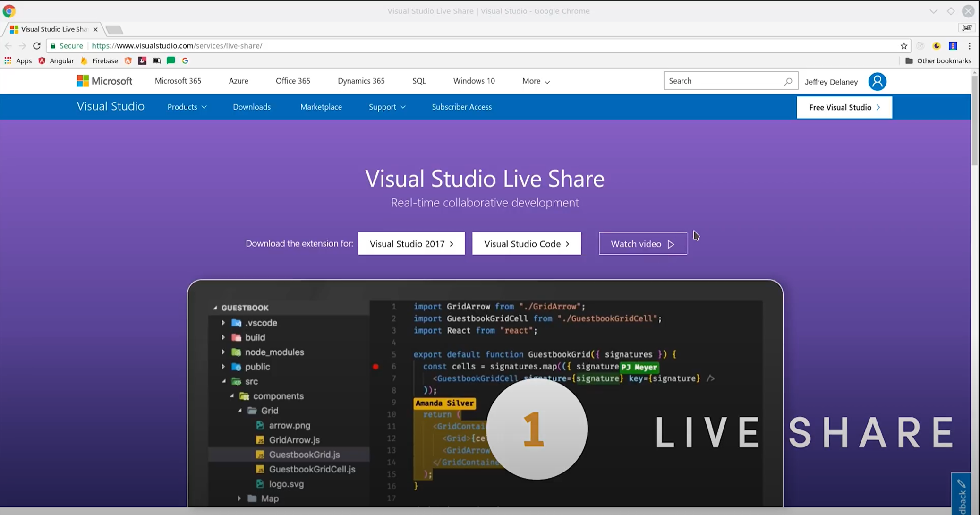The height and width of the screenshot is (515, 980).
Task: Close the Visual Studio Live Share tab
Action: point(95,29)
